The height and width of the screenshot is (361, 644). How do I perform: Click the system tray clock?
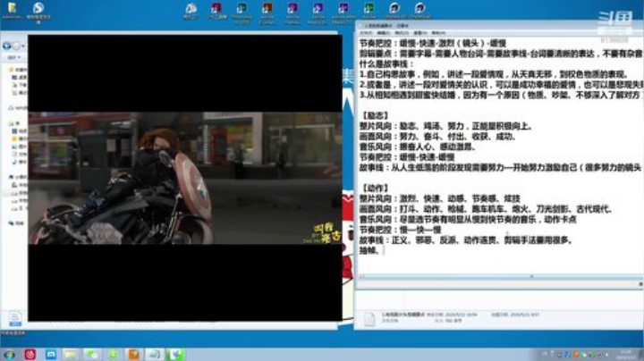point(625,355)
